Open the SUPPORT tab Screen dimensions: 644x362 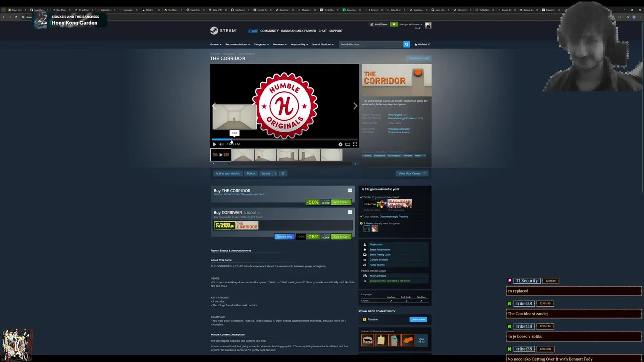click(x=336, y=31)
